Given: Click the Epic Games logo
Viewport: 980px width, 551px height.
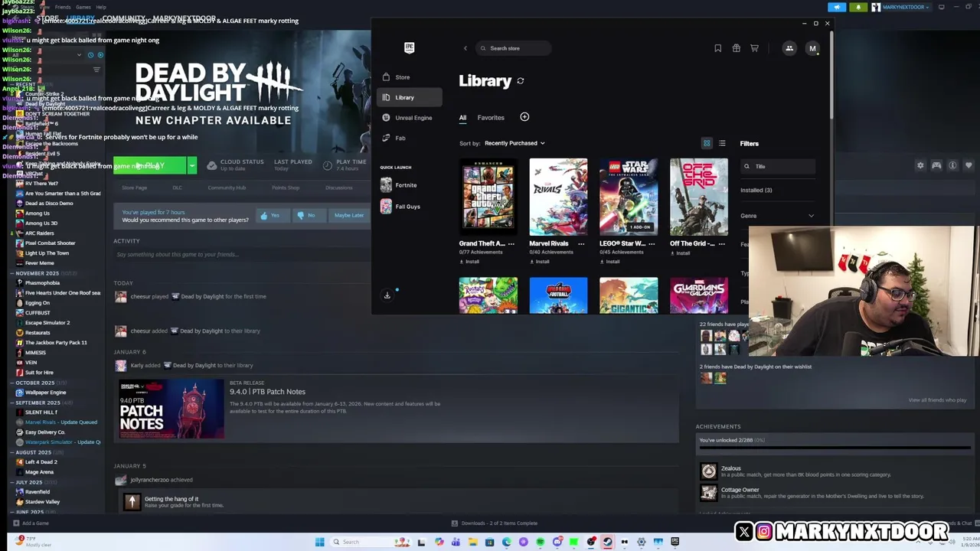Looking at the screenshot, I should [409, 48].
